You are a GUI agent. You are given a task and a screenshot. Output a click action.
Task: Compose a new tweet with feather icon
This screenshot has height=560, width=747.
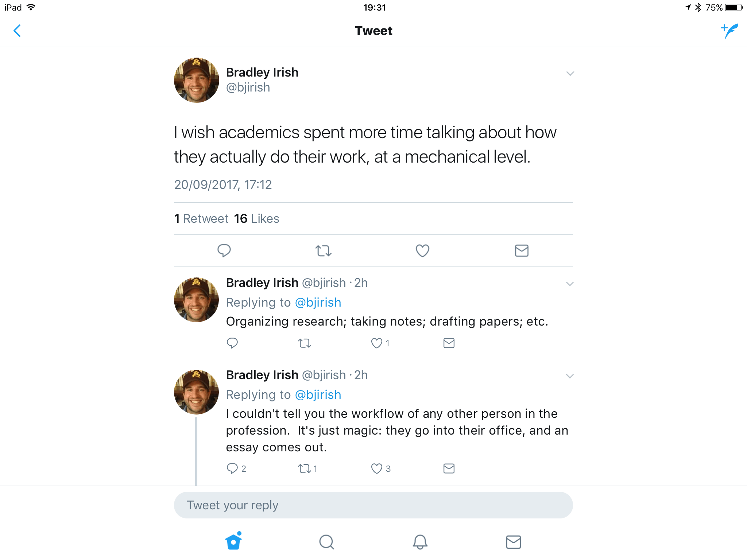[729, 31]
